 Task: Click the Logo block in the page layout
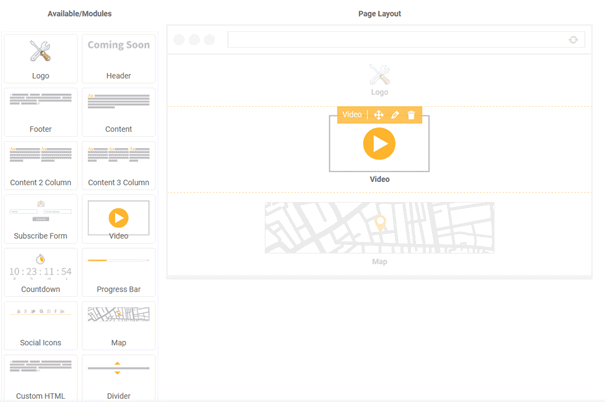(x=380, y=80)
